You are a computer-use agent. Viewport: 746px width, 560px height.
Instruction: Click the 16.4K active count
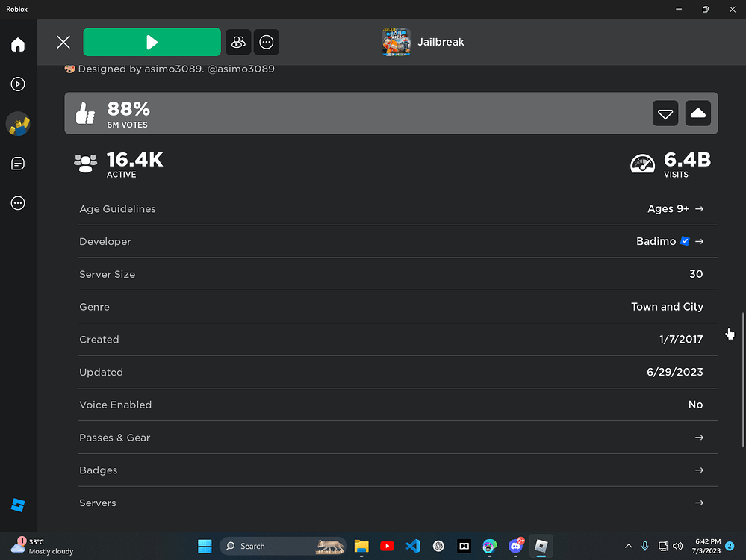(x=134, y=160)
